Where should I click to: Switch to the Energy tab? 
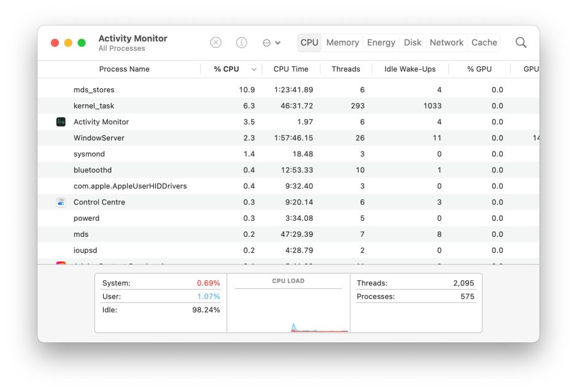381,42
